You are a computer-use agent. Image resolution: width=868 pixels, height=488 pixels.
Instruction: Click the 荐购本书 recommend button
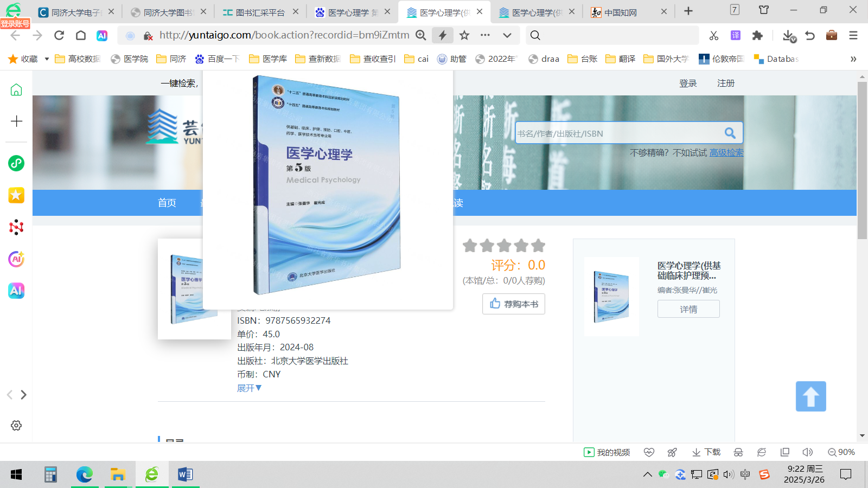coord(514,304)
